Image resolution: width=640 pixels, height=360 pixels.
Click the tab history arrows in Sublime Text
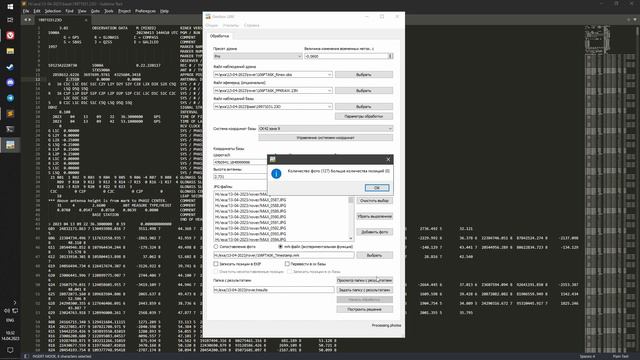(27, 20)
